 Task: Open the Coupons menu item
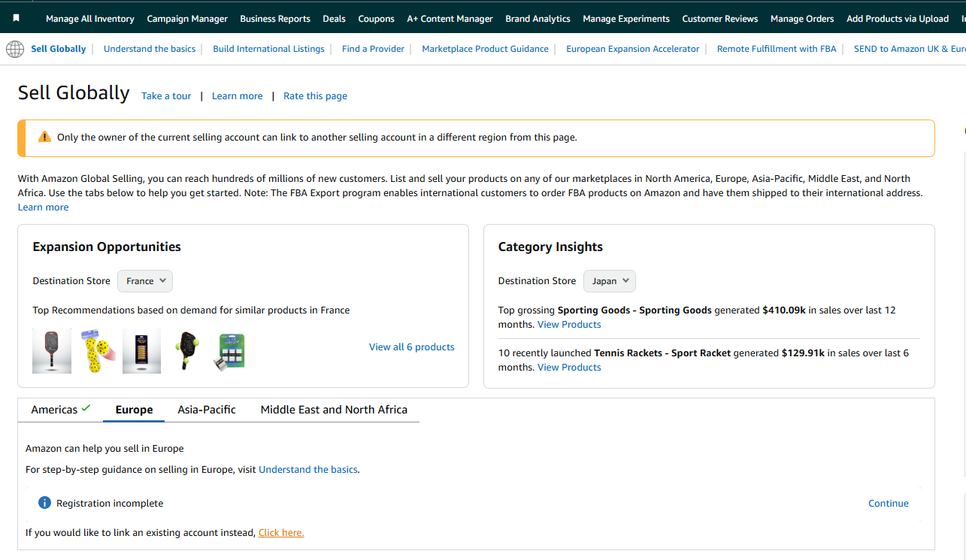377,19
